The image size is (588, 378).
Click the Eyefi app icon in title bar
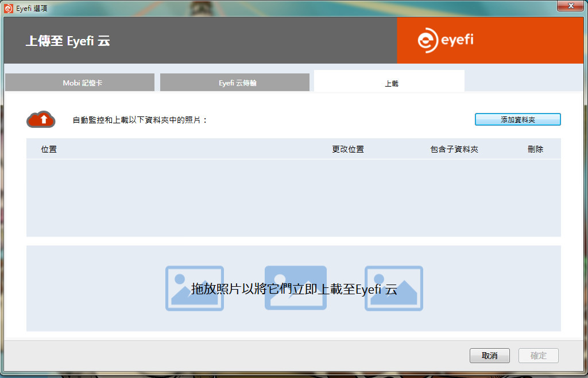tap(8, 8)
